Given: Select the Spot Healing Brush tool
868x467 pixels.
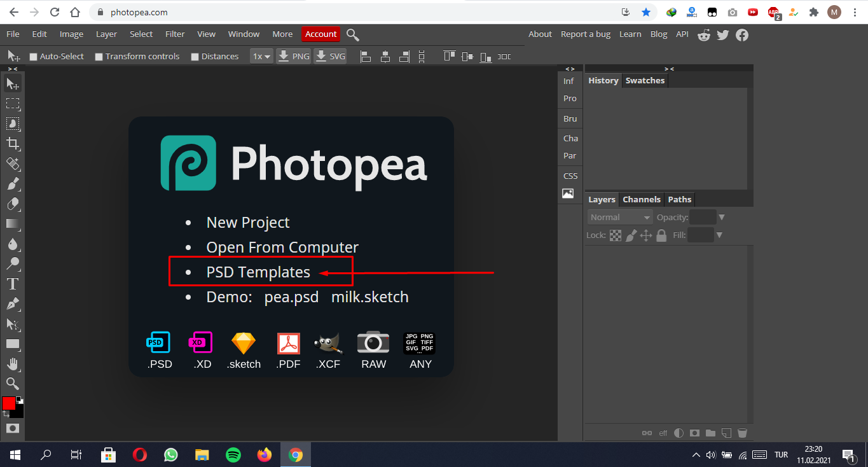Looking at the screenshot, I should (13, 164).
